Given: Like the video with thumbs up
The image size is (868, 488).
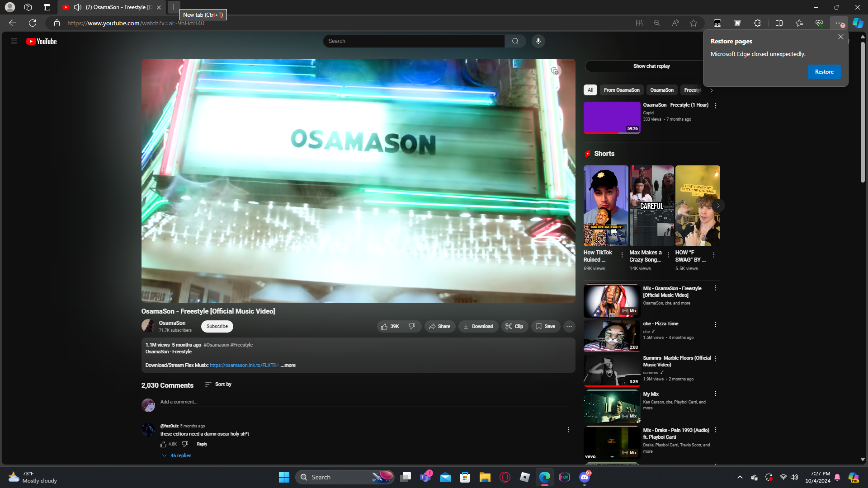Looking at the screenshot, I should click(x=390, y=326).
